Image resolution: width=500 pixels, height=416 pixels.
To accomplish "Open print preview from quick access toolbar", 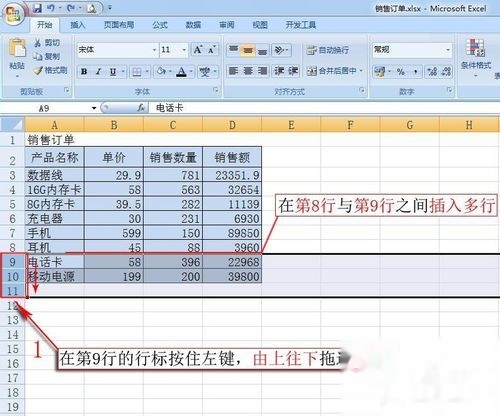I will tap(91, 9).
